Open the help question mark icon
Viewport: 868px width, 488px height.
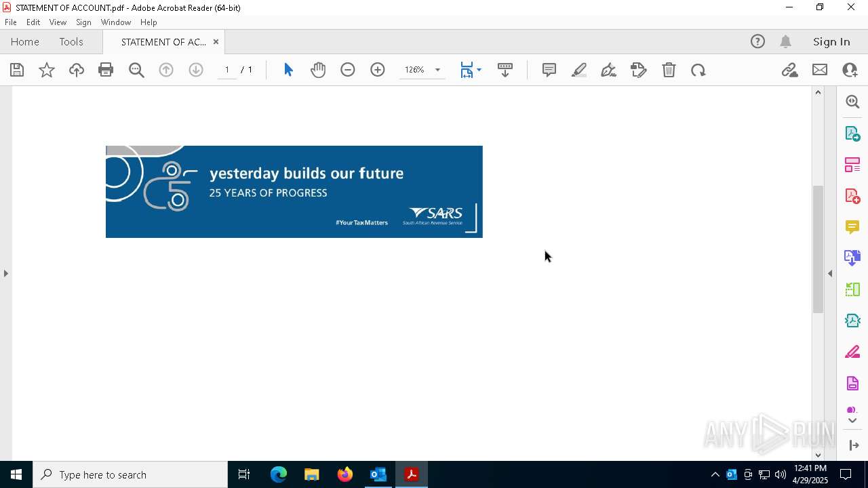[x=757, y=42]
